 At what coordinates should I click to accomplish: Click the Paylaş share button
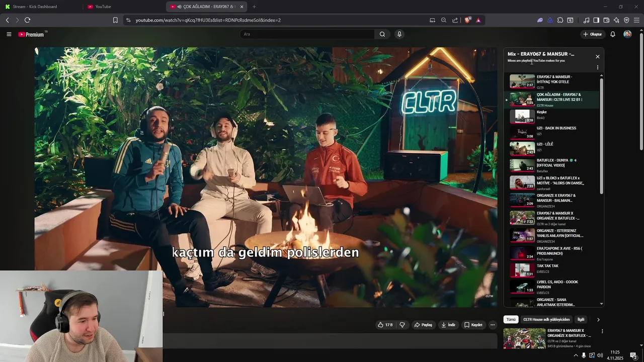click(x=423, y=325)
